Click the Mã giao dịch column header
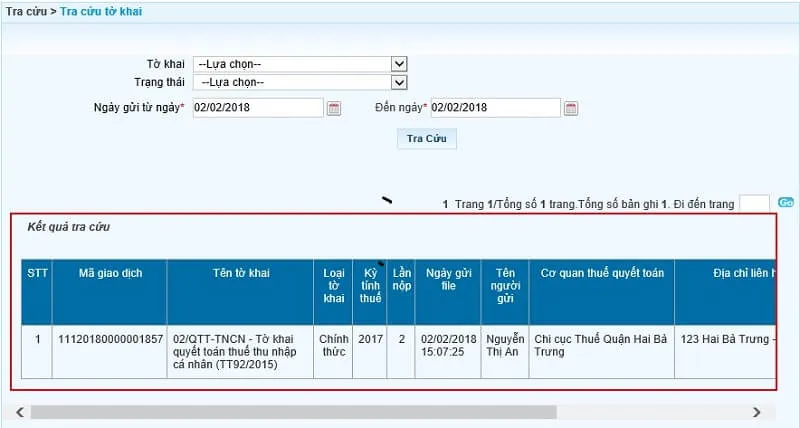This screenshot has height=428, width=800. (x=110, y=292)
